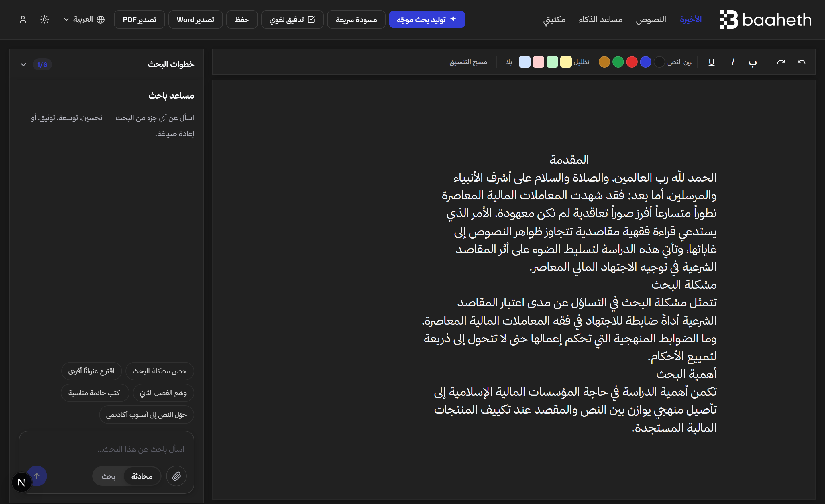Screen dimensions: 825x504
Task: Select the green text color
Action: (618, 62)
